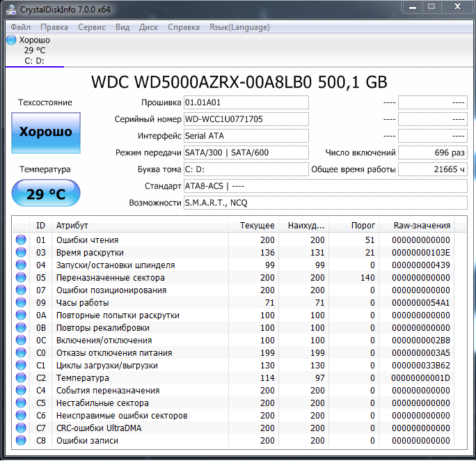
Task: Click the Raw-значения column header
Action: tap(421, 225)
